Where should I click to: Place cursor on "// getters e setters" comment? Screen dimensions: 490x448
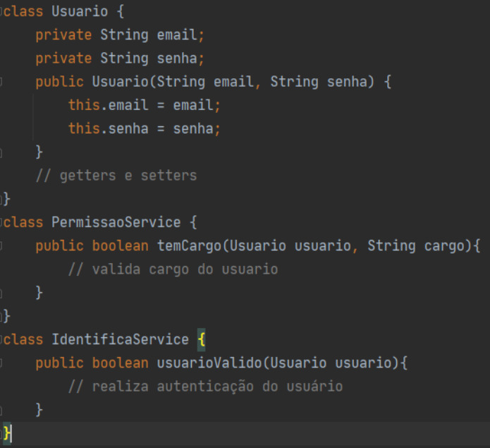pos(116,176)
